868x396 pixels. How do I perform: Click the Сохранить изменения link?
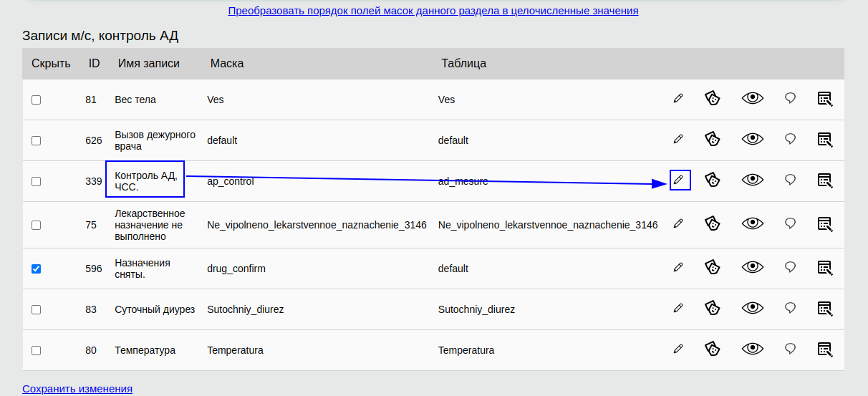coord(77,389)
